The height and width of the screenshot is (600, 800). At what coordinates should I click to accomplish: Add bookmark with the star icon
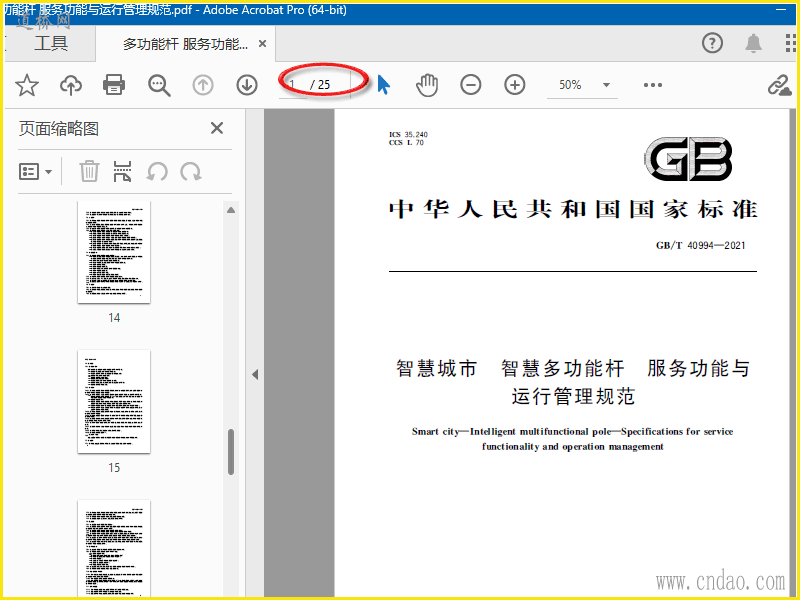(x=27, y=85)
